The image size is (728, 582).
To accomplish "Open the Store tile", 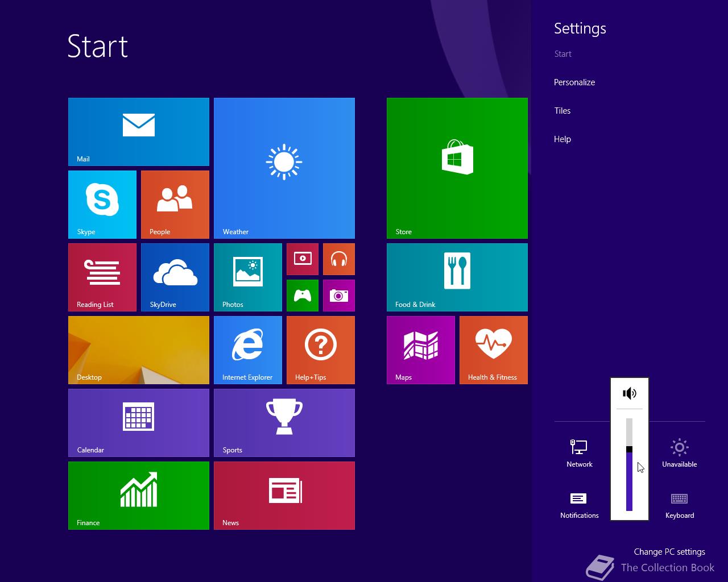I will 457,168.
